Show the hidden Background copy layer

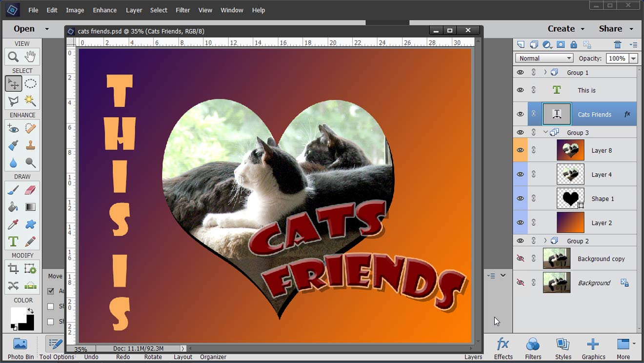[x=520, y=259]
